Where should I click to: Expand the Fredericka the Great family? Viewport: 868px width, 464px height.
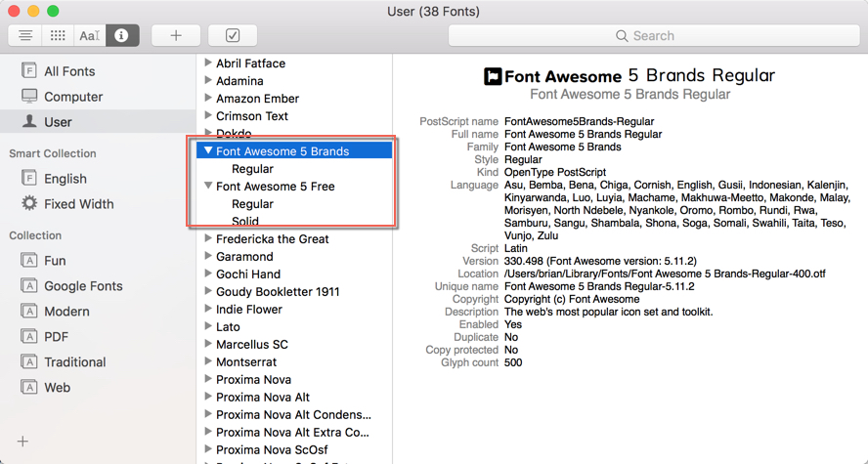tap(208, 238)
